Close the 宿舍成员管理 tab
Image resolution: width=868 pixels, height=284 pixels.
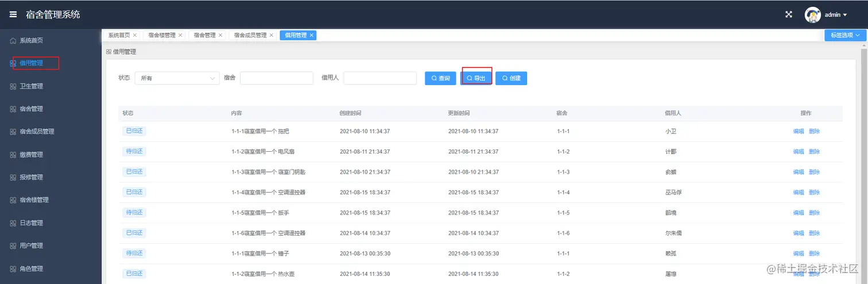[x=272, y=35]
